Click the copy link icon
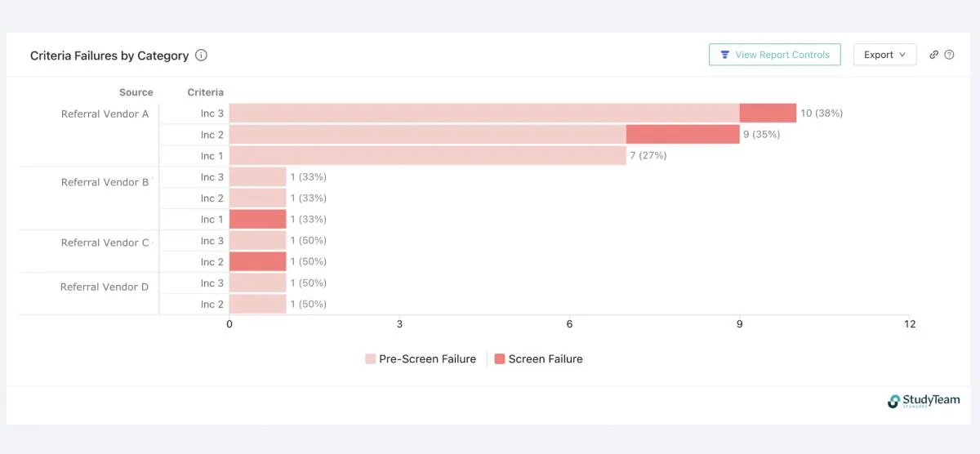Screen dimensions: 980x454 coord(934,55)
